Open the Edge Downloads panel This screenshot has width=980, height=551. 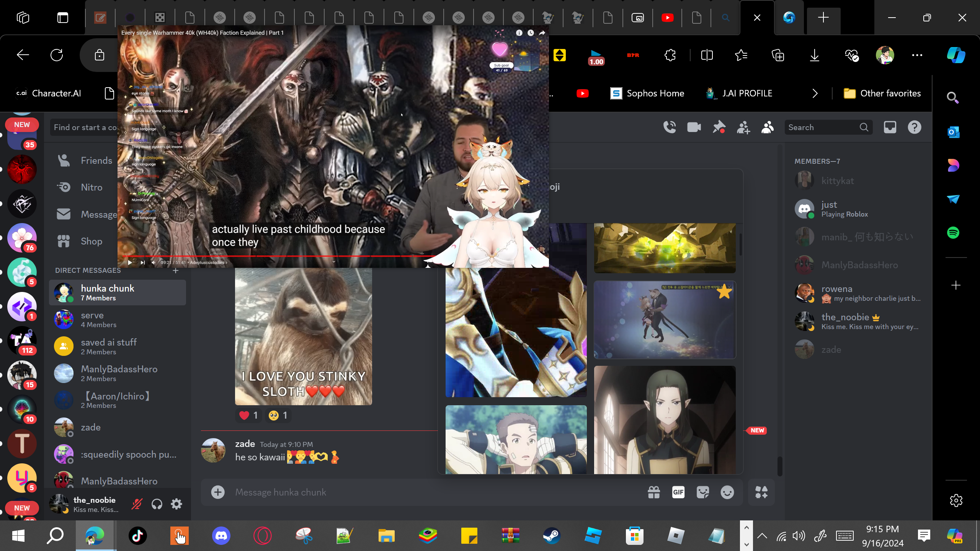point(815,55)
